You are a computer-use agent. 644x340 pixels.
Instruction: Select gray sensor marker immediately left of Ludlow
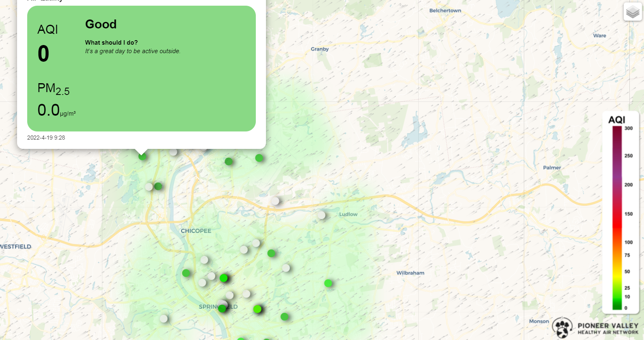tap(321, 215)
